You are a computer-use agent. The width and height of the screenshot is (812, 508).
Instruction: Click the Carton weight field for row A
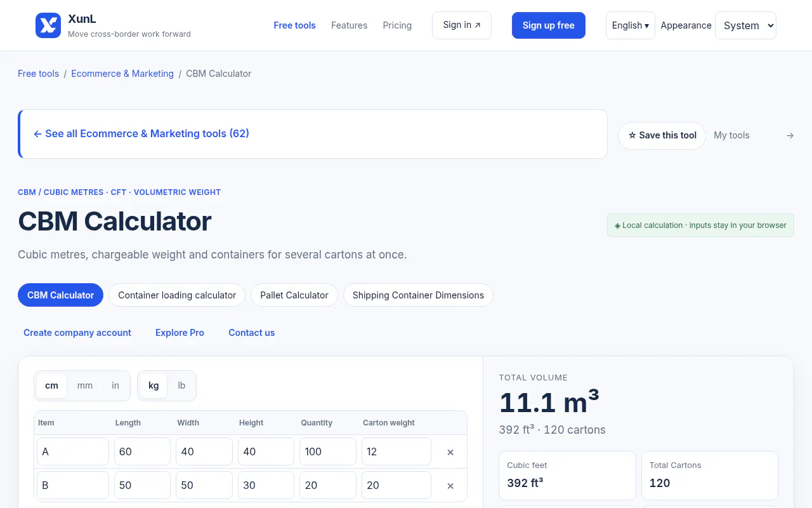coord(396,451)
